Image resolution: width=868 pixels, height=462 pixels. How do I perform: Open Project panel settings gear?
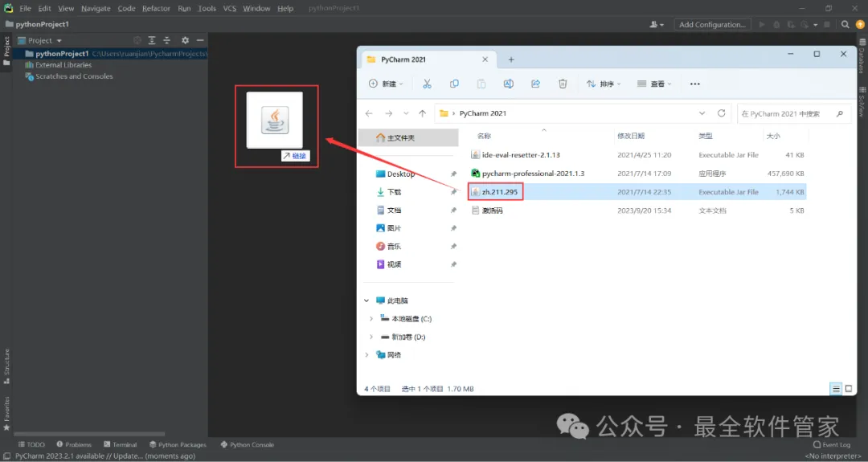pos(185,40)
